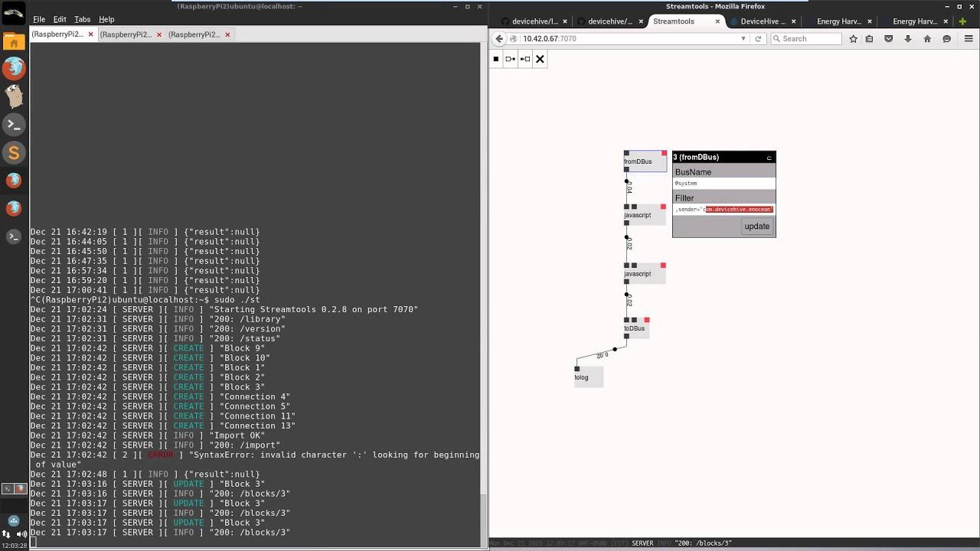Select the upper javascript block
This screenshot has height=551, width=980.
tap(645, 215)
